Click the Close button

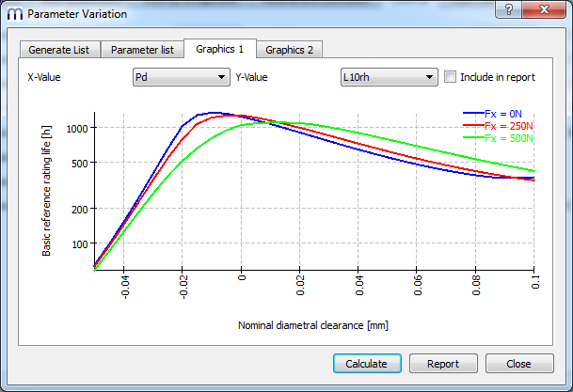click(519, 364)
